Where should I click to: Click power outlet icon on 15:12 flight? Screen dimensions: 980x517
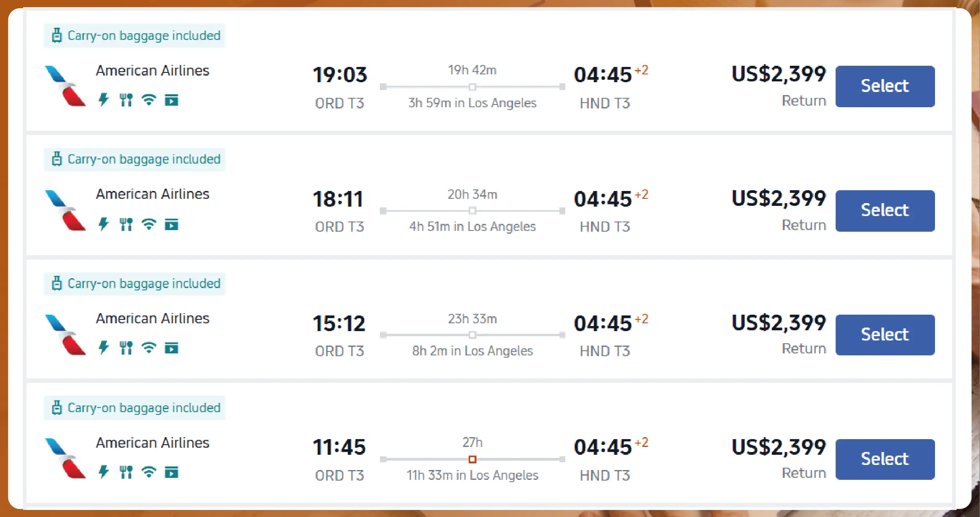point(104,348)
